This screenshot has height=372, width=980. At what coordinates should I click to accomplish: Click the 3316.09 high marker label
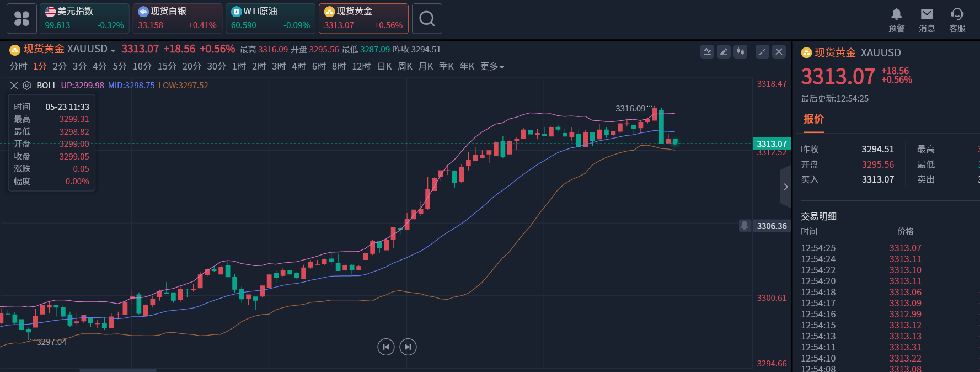tap(630, 109)
